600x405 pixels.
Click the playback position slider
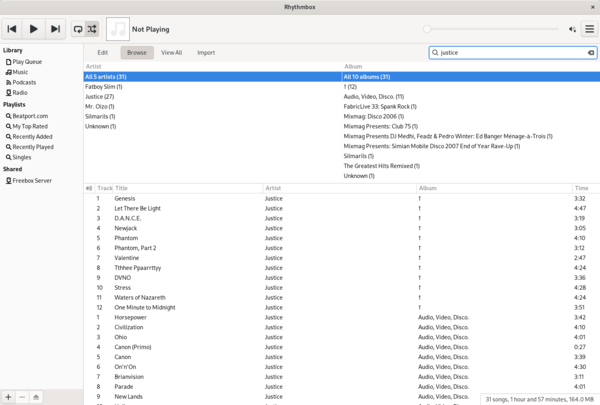[490, 30]
